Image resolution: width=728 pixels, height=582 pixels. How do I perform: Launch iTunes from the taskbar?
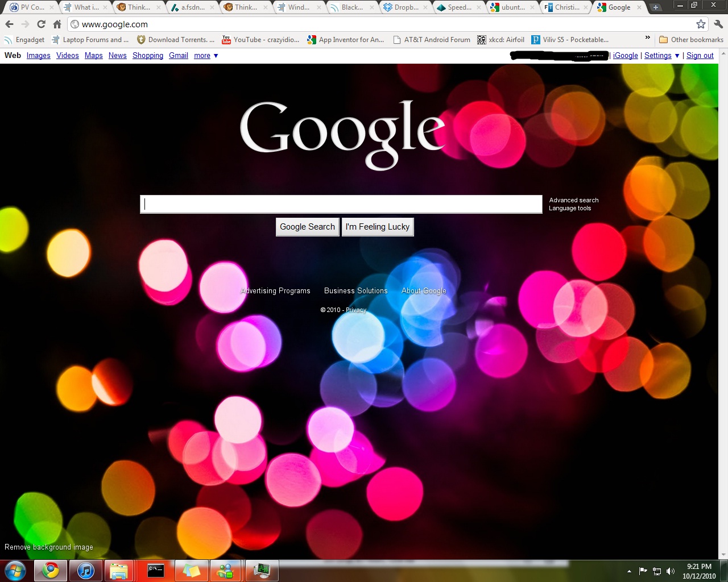(86, 570)
